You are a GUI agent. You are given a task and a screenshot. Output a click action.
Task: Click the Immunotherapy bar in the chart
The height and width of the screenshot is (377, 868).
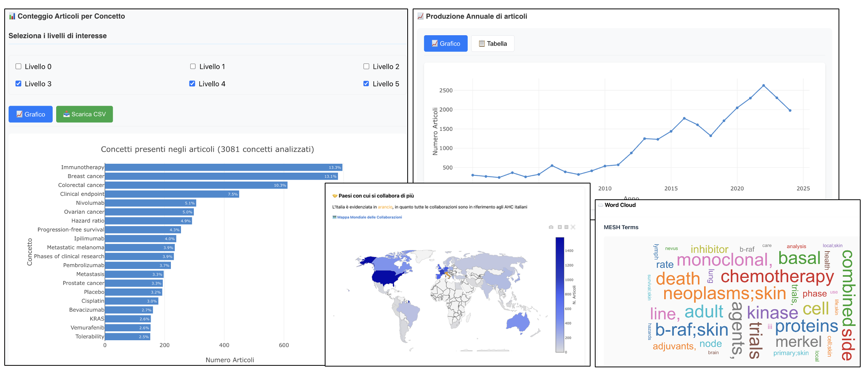[x=223, y=168]
